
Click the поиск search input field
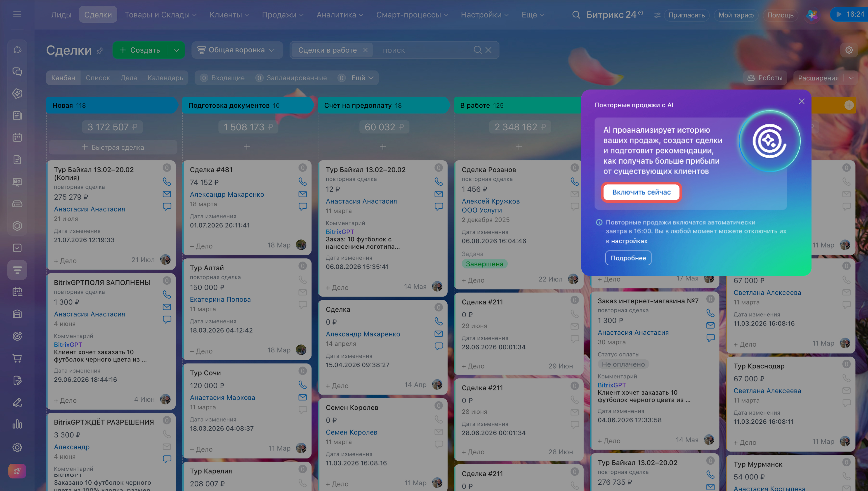pos(425,50)
